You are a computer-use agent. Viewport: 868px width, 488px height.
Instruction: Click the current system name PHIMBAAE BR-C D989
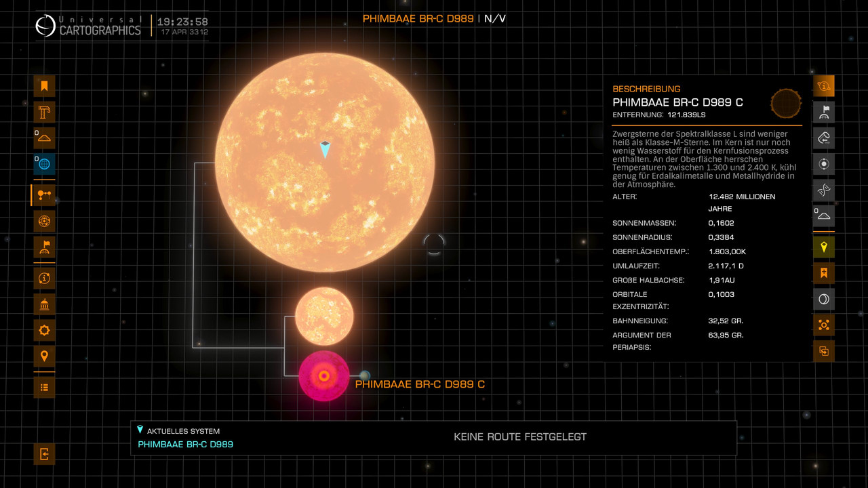pyautogui.click(x=186, y=444)
